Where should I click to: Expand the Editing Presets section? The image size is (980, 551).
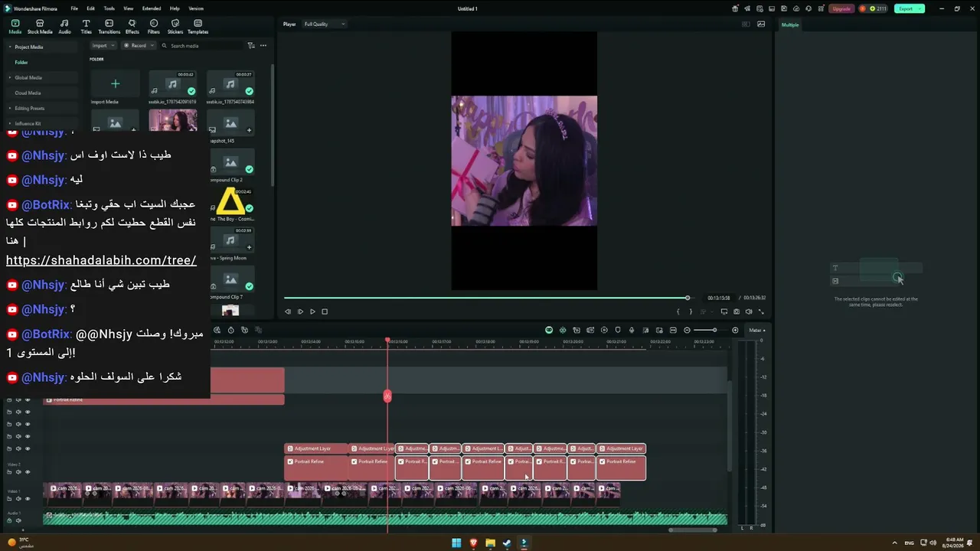point(9,109)
